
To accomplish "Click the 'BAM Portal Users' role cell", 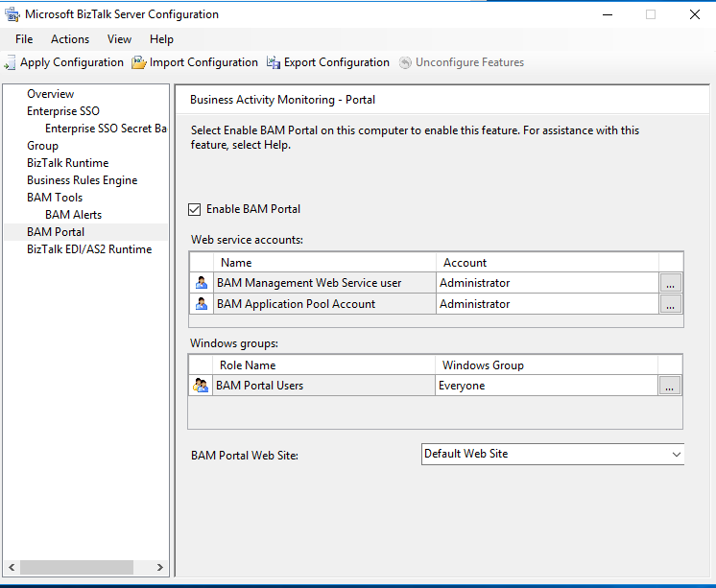I will pos(323,386).
